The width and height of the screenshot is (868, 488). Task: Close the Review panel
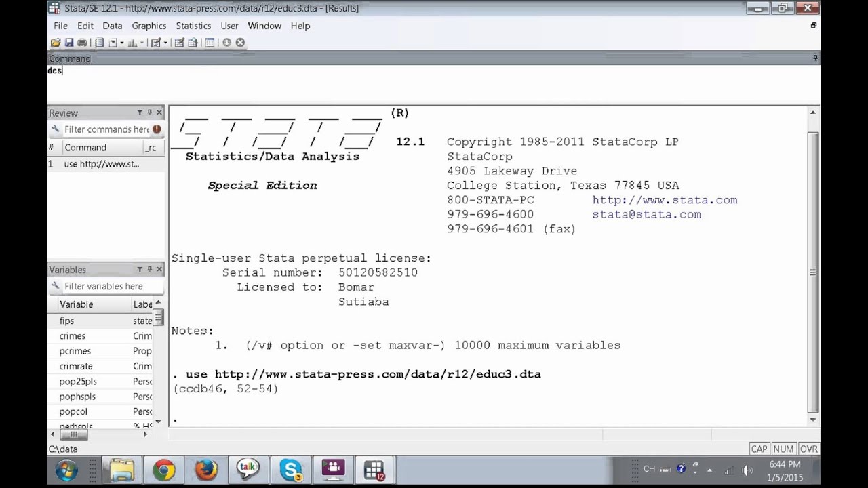point(159,113)
